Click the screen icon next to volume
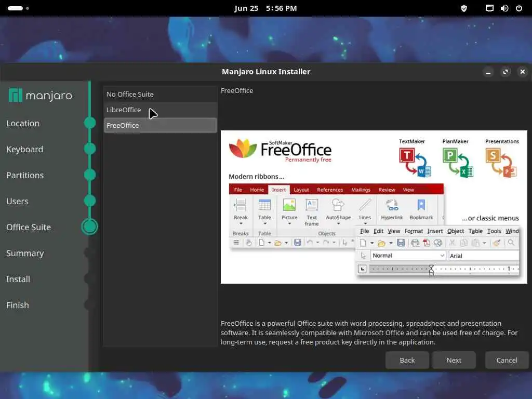 click(489, 8)
